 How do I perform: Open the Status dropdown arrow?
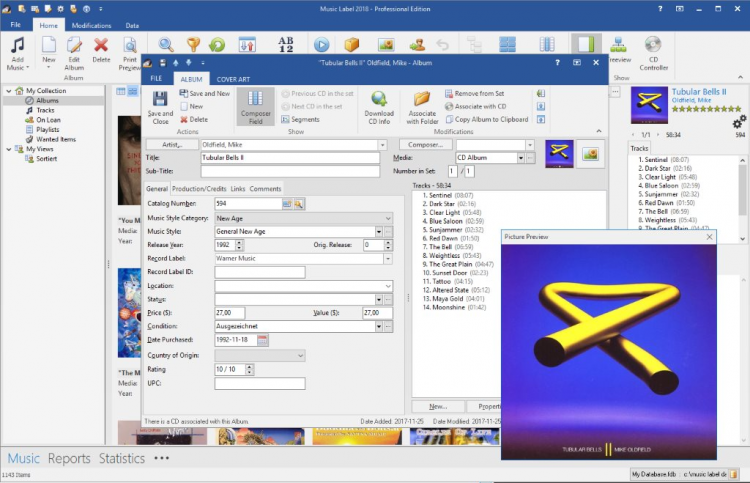378,300
